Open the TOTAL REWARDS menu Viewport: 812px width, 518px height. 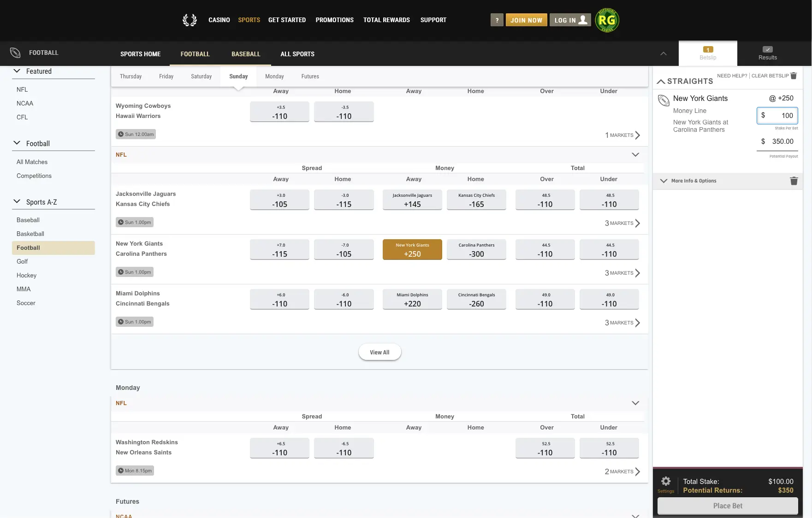coord(386,20)
